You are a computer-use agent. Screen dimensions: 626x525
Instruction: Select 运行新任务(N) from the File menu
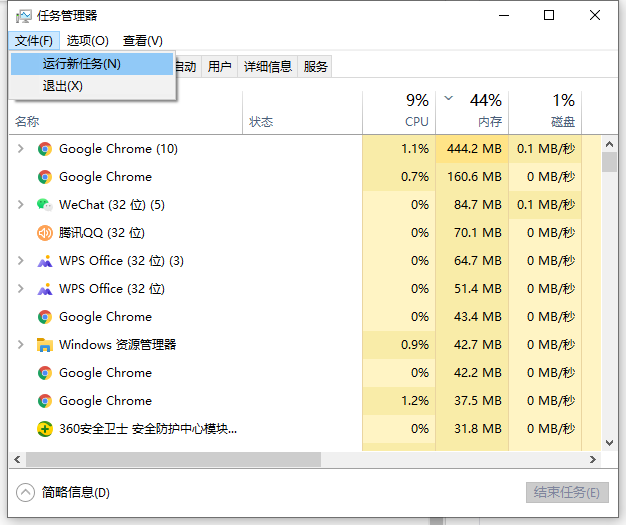[x=82, y=64]
